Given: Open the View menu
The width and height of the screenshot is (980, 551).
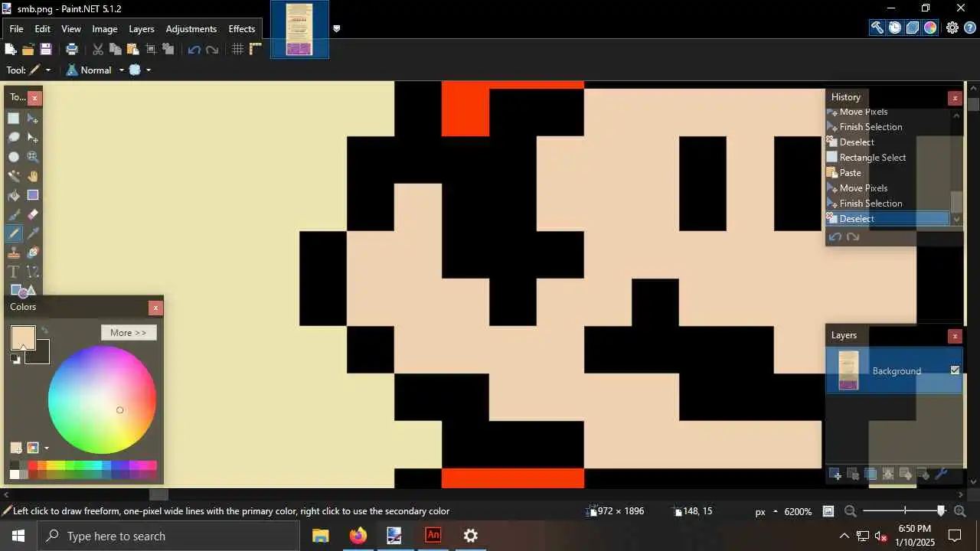Looking at the screenshot, I should (x=71, y=28).
